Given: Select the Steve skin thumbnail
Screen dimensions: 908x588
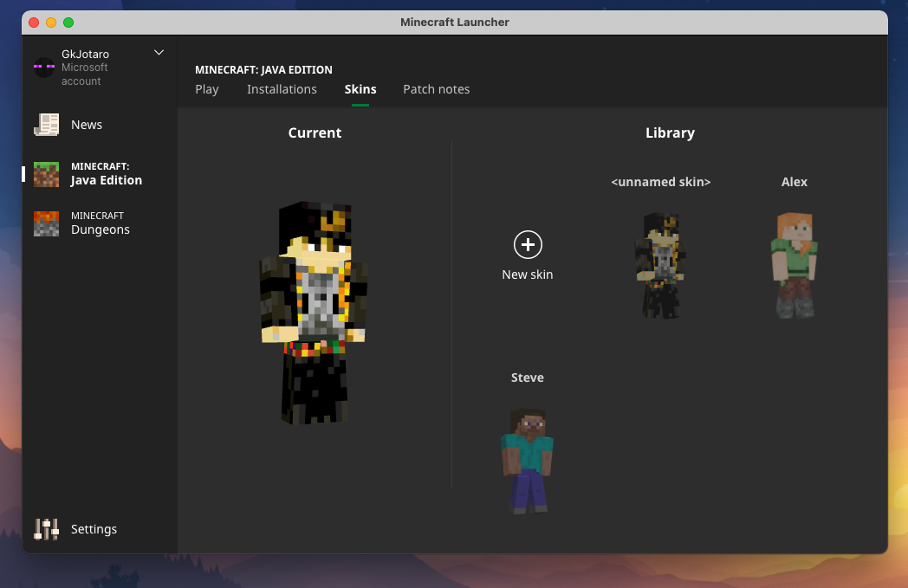Looking at the screenshot, I should pos(528,462).
